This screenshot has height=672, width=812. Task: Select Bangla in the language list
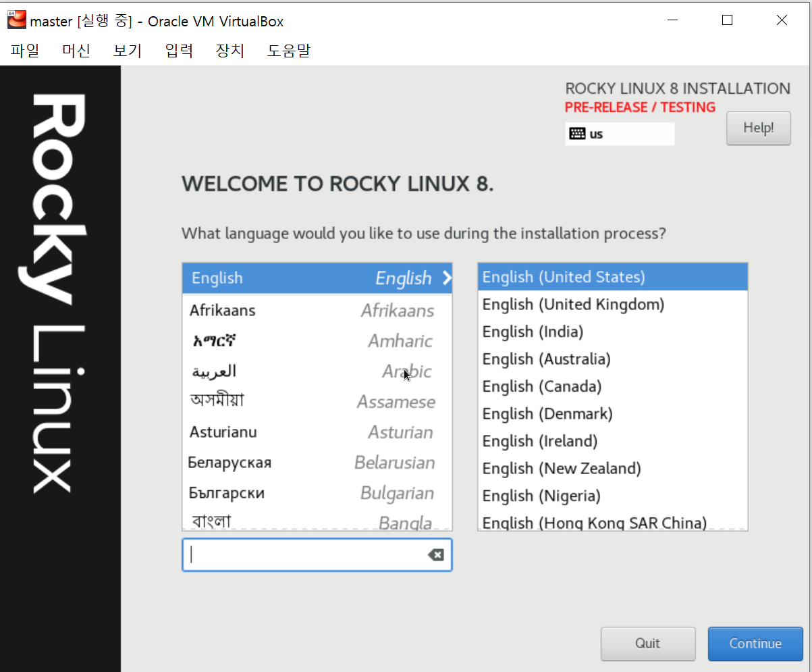pos(317,521)
